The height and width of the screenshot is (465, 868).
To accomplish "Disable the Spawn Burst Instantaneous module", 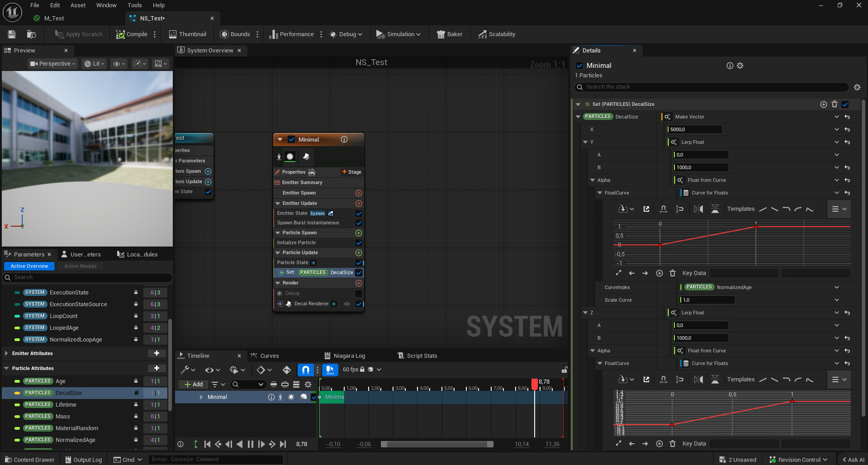I will point(359,223).
